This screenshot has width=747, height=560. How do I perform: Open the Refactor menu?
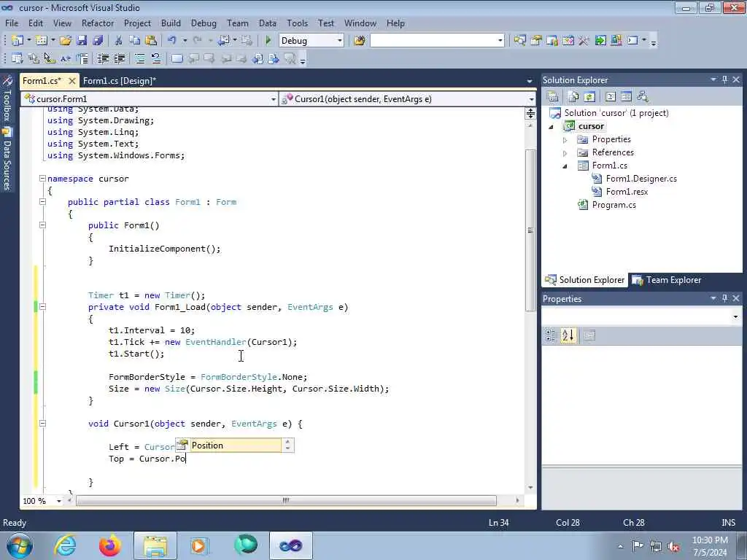[98, 23]
